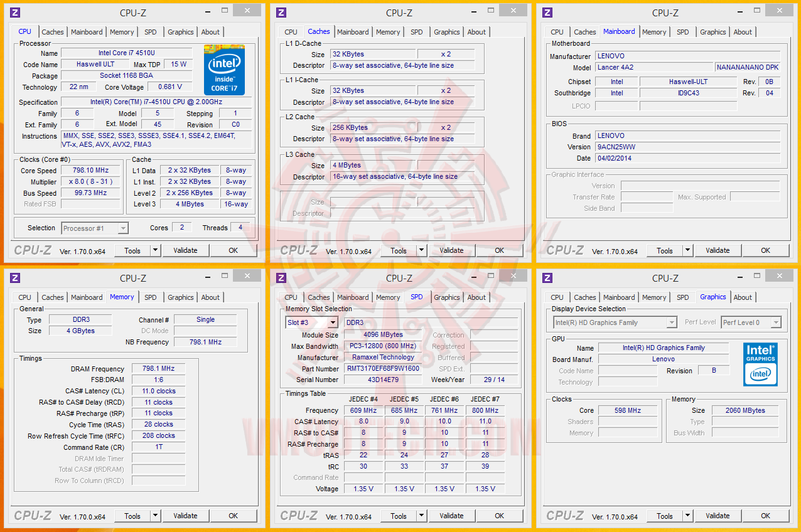Click the Part Number RMT3170EF68F9W1600
Screen dimensions: 801x532
click(x=383, y=368)
